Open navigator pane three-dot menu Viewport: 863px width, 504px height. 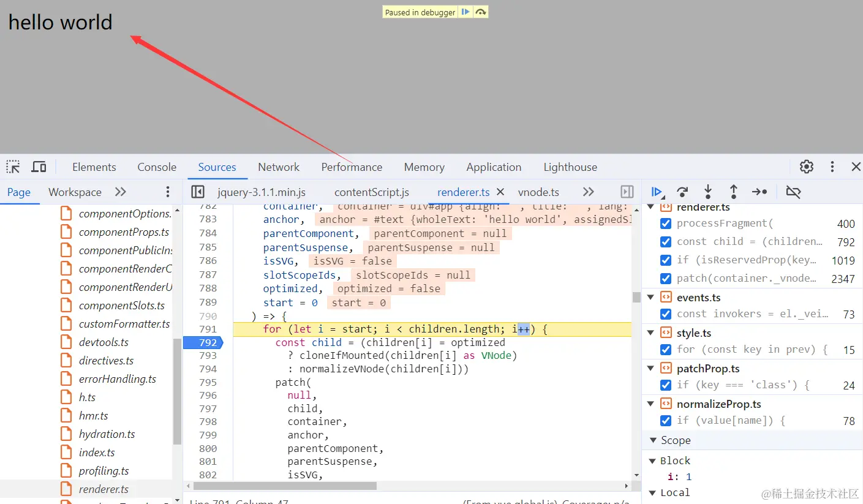168,192
